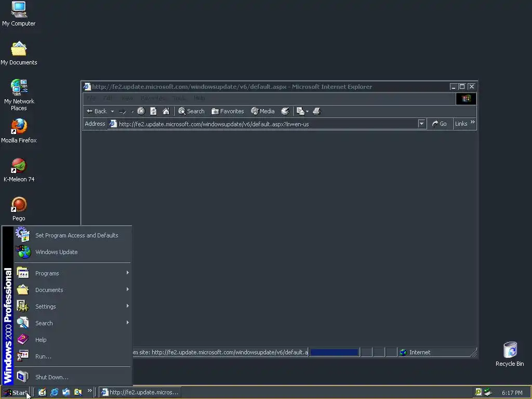
Task: Print the page with the Print icon
Action: (x=316, y=111)
